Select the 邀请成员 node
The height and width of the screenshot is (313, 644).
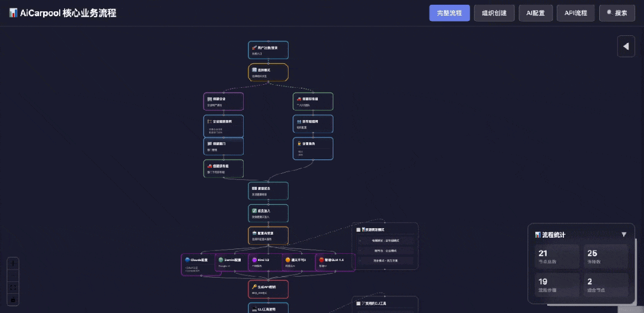(268, 191)
